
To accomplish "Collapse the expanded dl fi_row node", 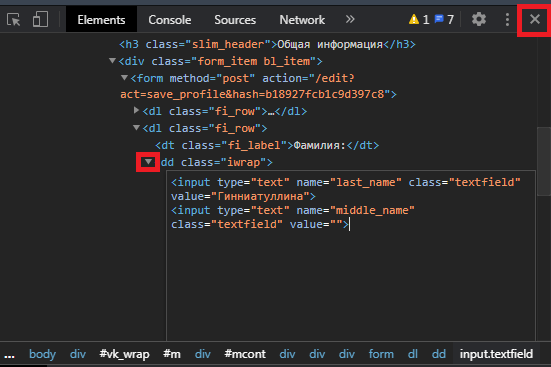I will click(136, 127).
